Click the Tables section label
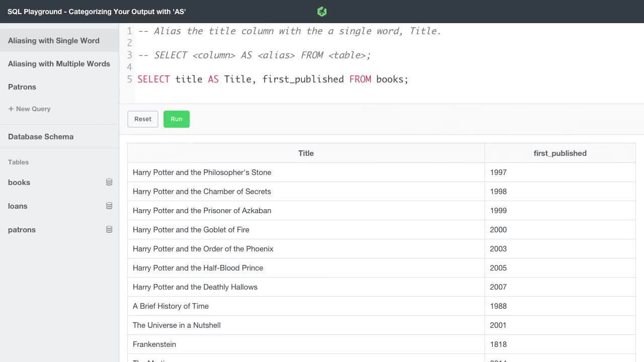Image resolution: width=644 pixels, height=362 pixels. point(18,162)
